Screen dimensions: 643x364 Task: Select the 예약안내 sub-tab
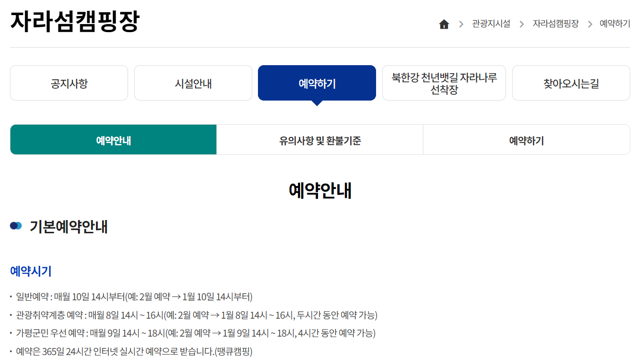113,139
